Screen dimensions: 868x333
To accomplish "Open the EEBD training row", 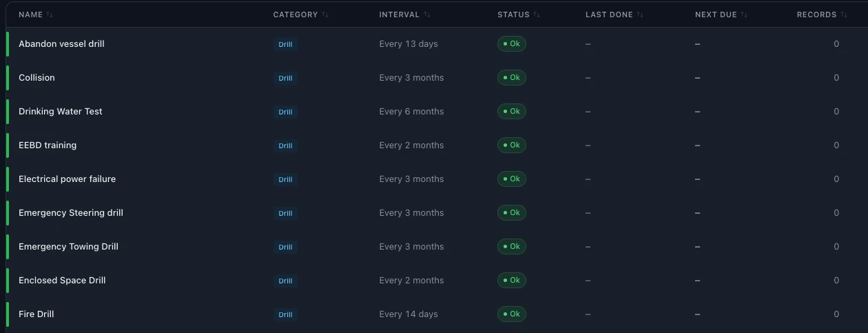I will 437,145.
